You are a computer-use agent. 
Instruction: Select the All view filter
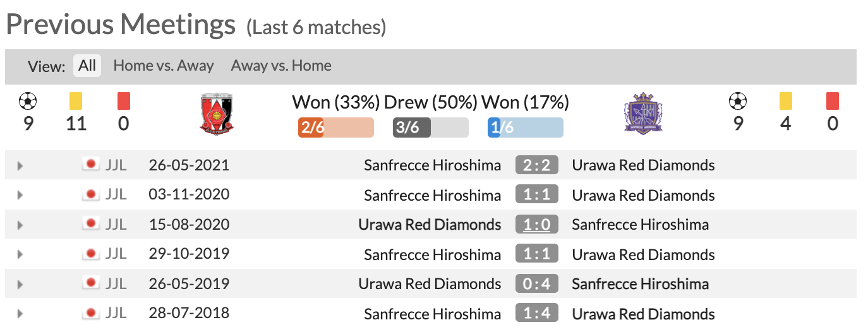87,65
